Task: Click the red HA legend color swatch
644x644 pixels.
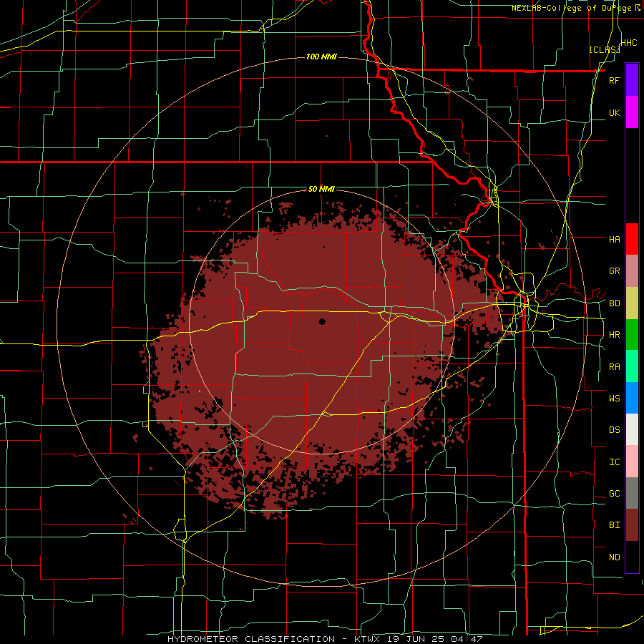Action: [632, 239]
